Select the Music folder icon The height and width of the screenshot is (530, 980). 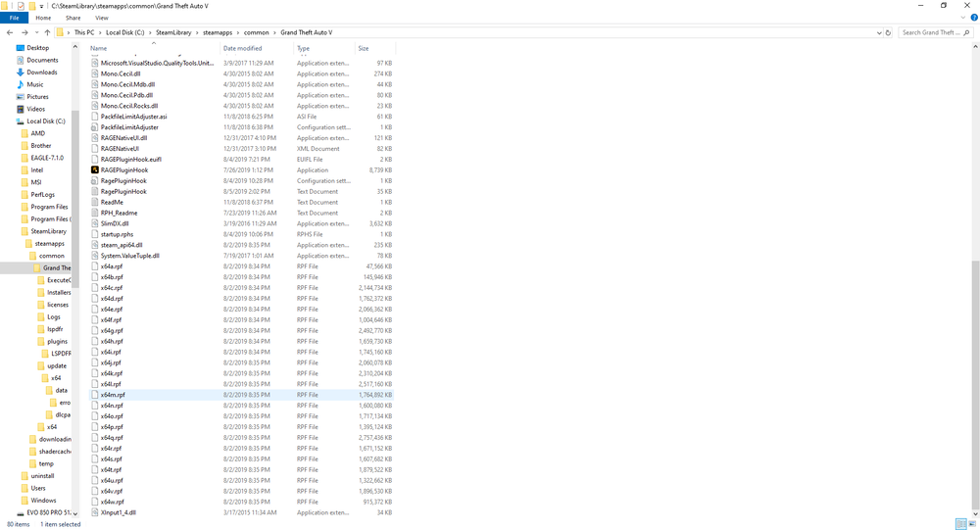point(20,84)
